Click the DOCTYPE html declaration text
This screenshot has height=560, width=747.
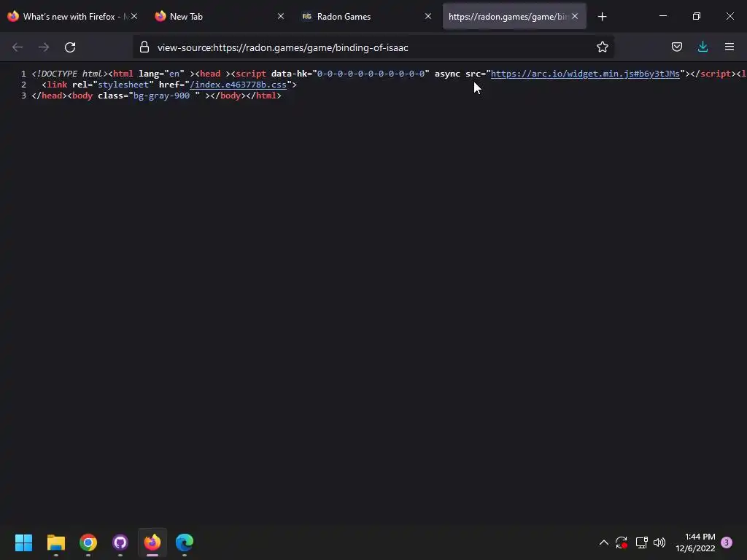[69, 74]
